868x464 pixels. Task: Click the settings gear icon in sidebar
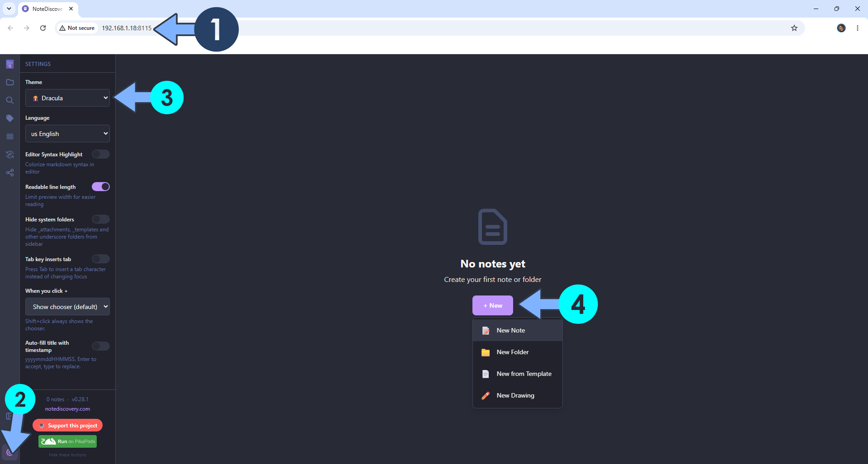9,452
